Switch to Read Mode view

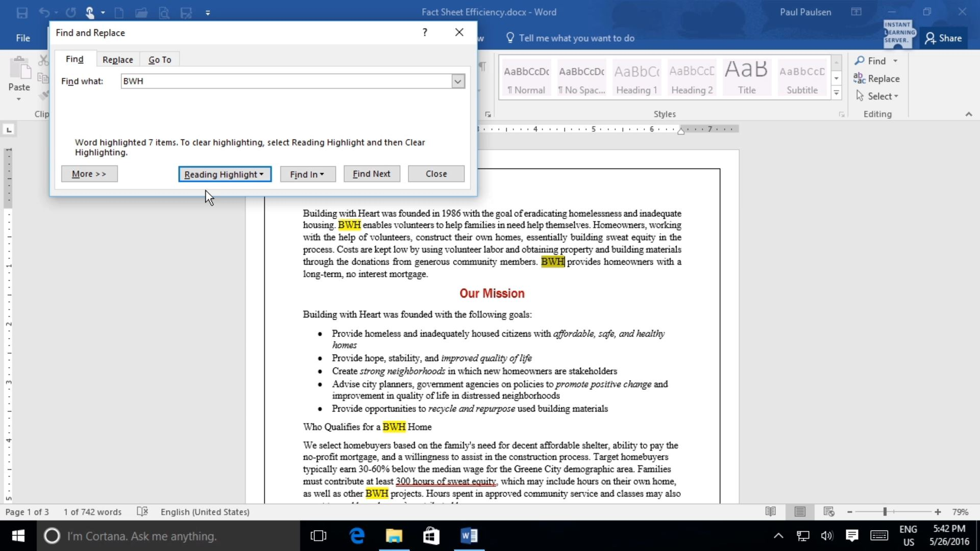pos(771,511)
